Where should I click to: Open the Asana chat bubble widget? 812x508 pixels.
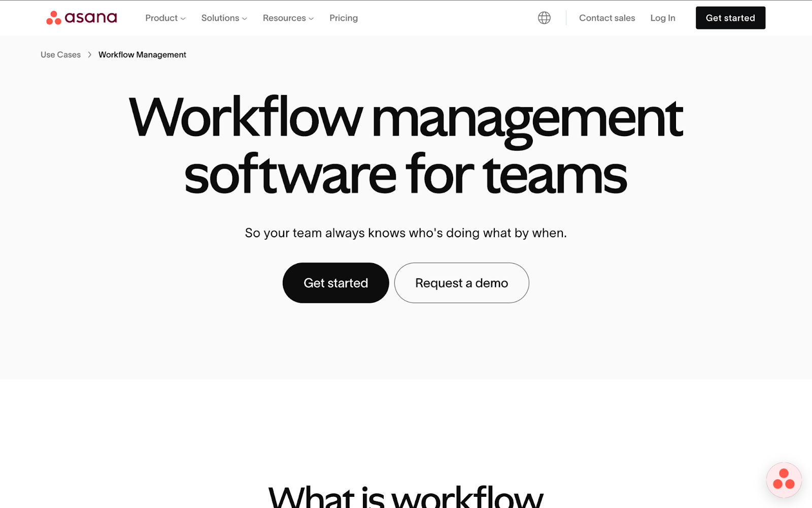point(784,480)
